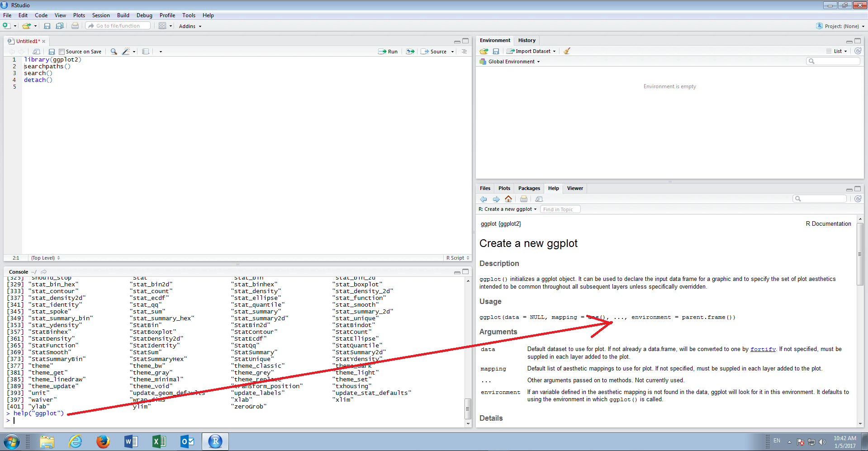Click the help pane vertical scrollbar
This screenshot has width=868, height=451.
pos(860,254)
